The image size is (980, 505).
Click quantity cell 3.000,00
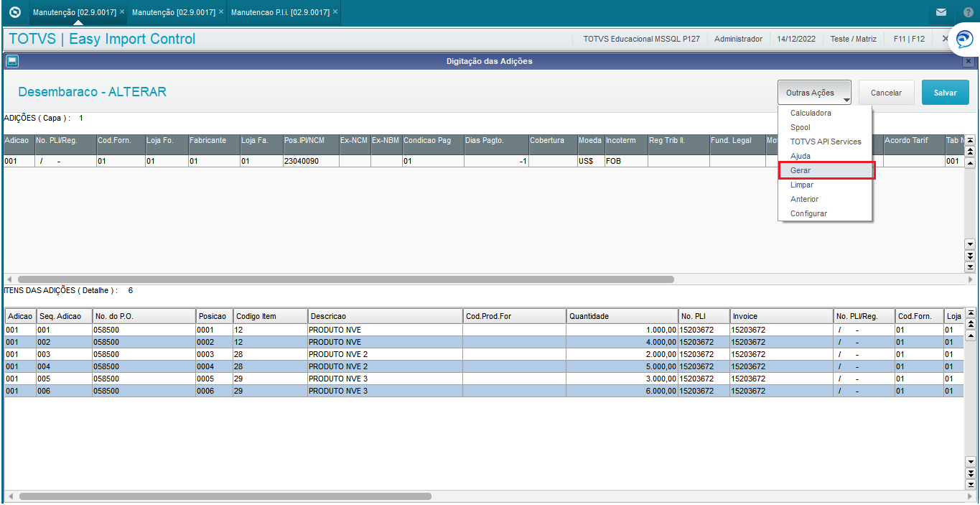[x=622, y=379]
